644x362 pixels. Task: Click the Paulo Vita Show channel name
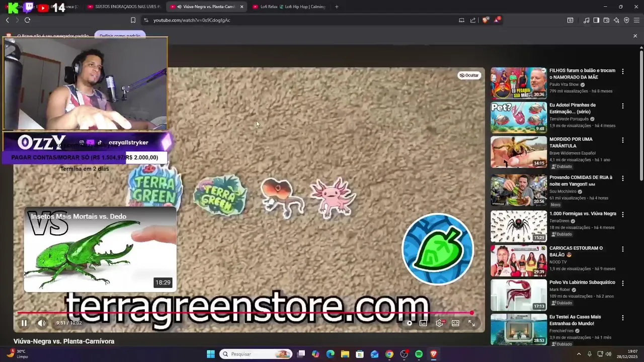564,84
